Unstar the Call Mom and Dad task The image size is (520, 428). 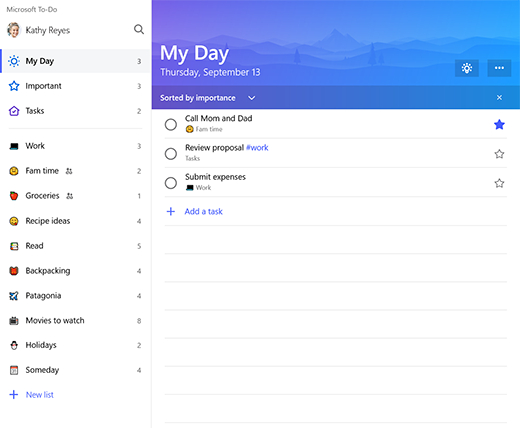point(499,125)
